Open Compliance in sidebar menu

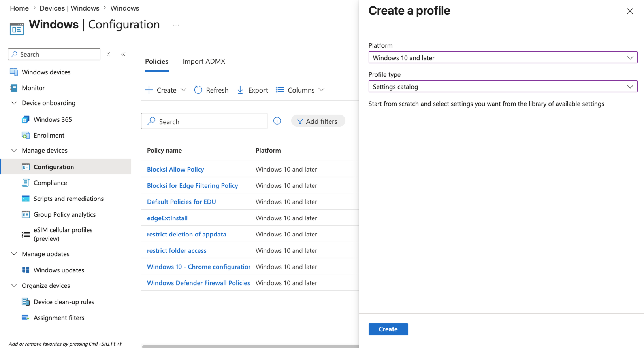coord(50,183)
